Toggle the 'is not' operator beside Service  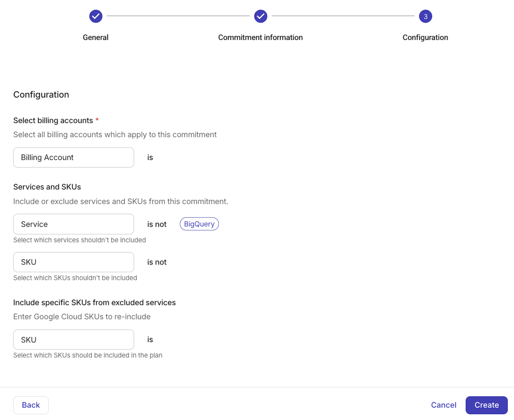[x=157, y=224]
